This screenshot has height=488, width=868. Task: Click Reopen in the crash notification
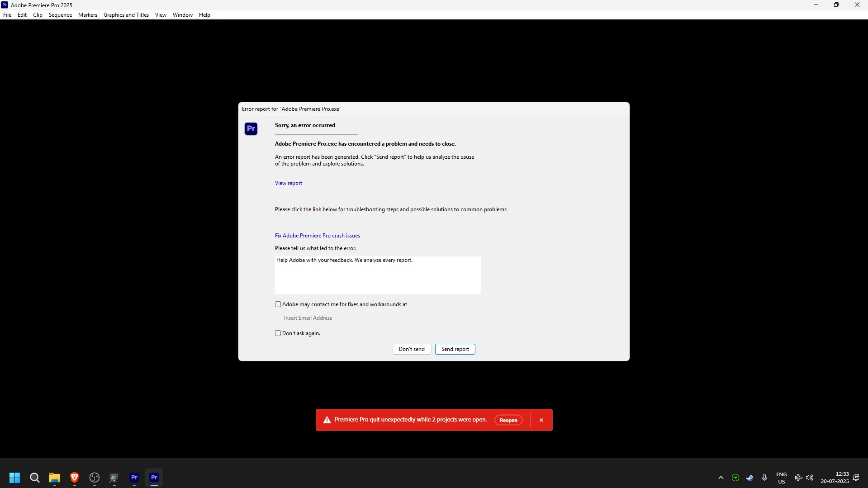pyautogui.click(x=508, y=420)
